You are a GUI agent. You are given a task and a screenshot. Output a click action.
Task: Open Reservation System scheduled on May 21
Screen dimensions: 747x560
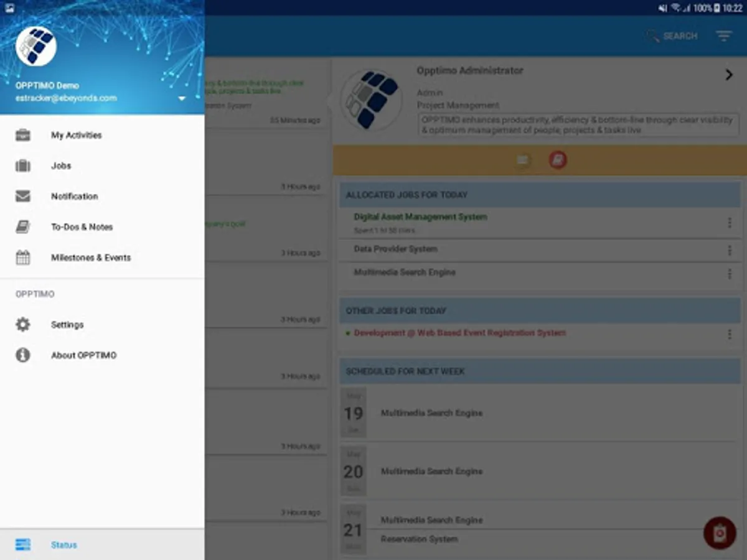pos(420,539)
